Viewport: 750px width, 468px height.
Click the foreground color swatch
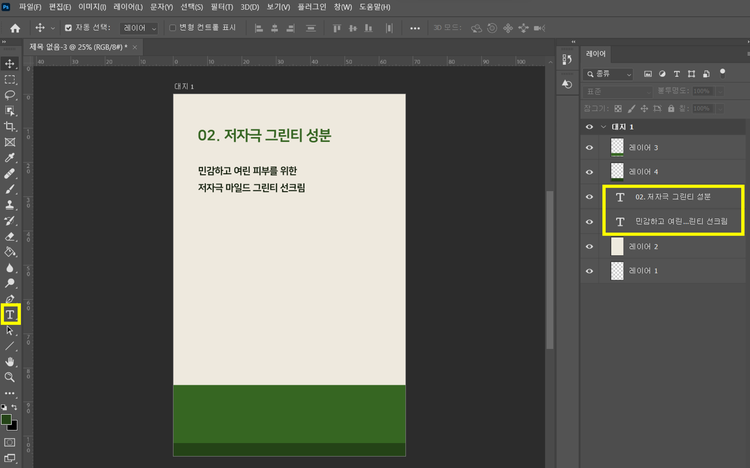7,419
